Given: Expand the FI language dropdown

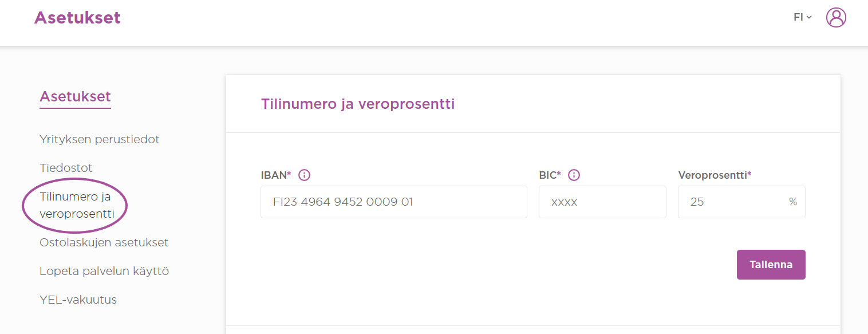Looking at the screenshot, I should [x=803, y=17].
